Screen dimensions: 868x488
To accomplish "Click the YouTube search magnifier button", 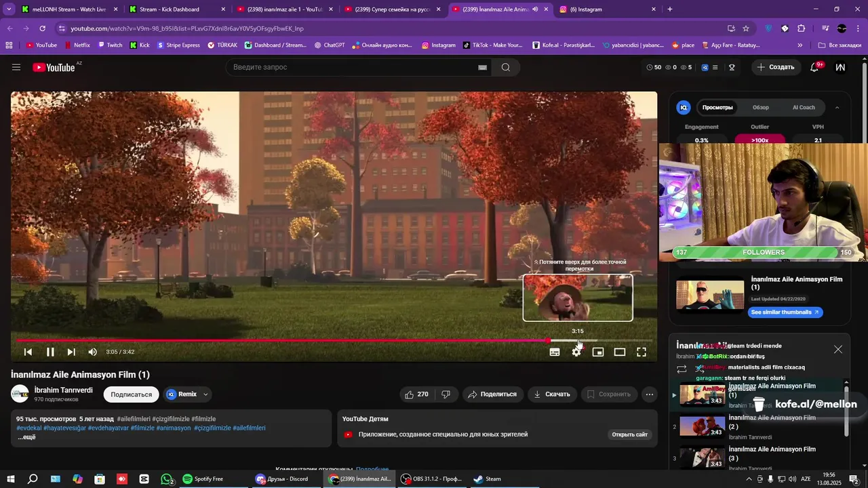I will [506, 67].
